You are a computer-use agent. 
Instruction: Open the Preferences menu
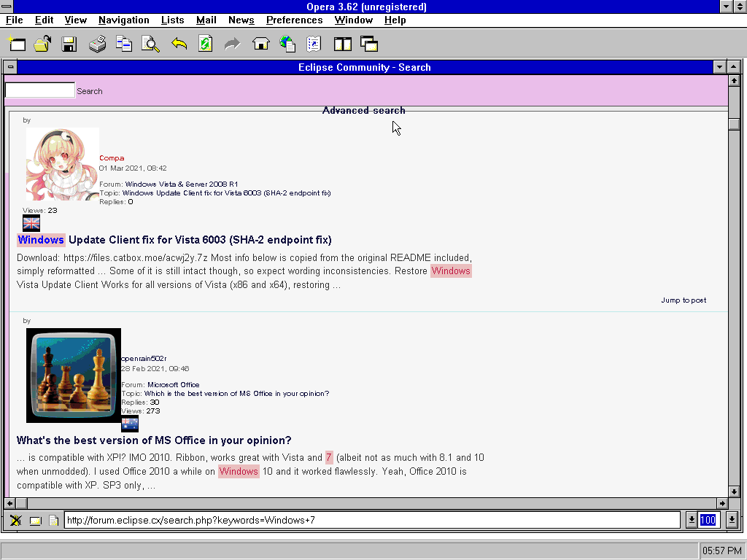point(294,20)
